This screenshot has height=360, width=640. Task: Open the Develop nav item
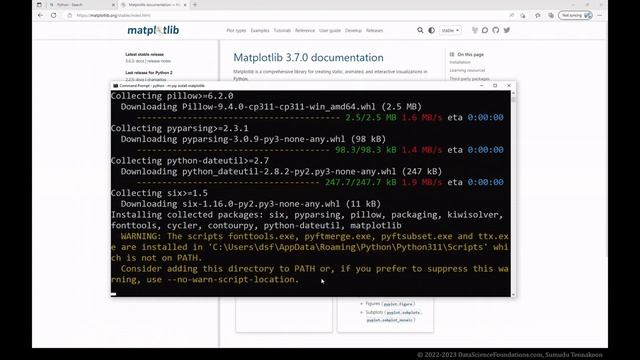click(x=353, y=31)
